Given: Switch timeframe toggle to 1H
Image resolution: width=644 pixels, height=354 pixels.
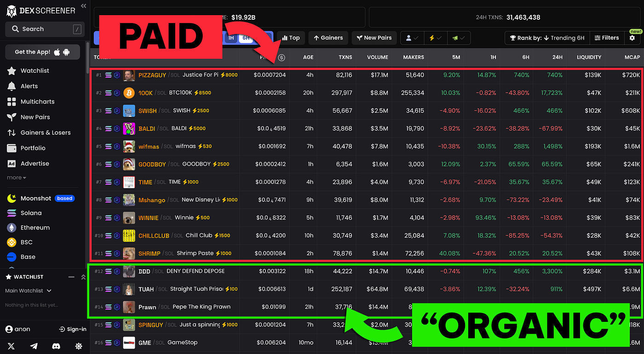Looking at the screenshot, I should [231, 38].
